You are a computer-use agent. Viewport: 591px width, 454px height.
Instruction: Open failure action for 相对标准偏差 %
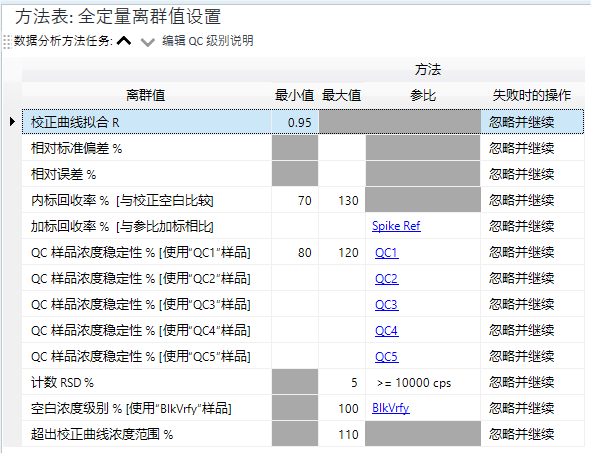pyautogui.click(x=532, y=148)
